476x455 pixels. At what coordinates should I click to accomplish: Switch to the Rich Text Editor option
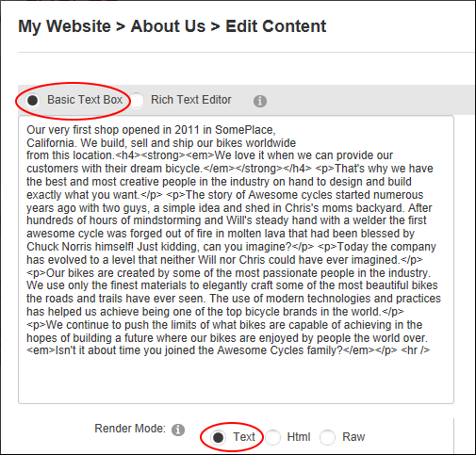[137, 101]
